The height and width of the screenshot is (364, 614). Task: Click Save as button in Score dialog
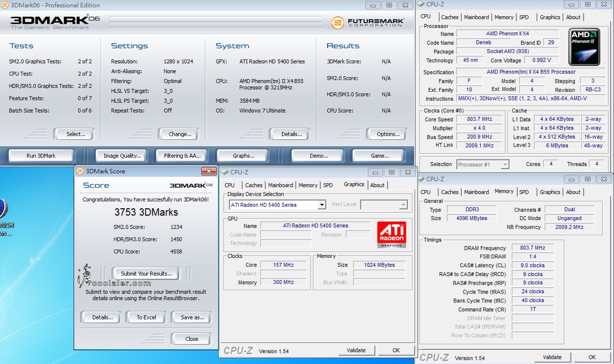click(x=193, y=317)
